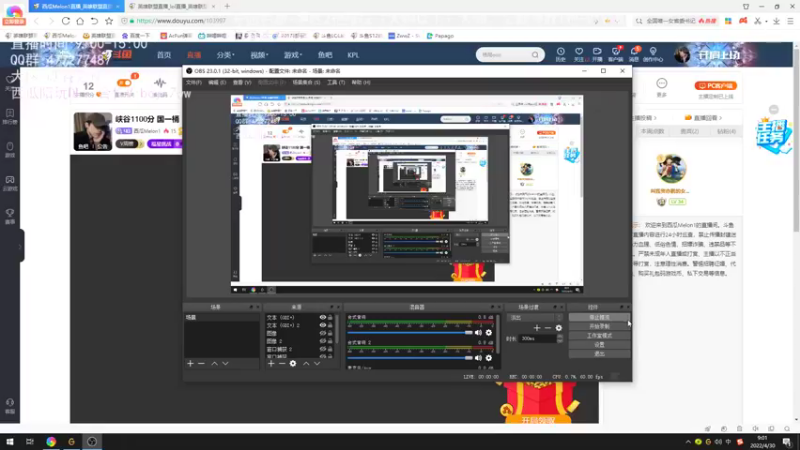800x450 pixels.
Task: Open OBS Settings button
Action: coord(599,345)
